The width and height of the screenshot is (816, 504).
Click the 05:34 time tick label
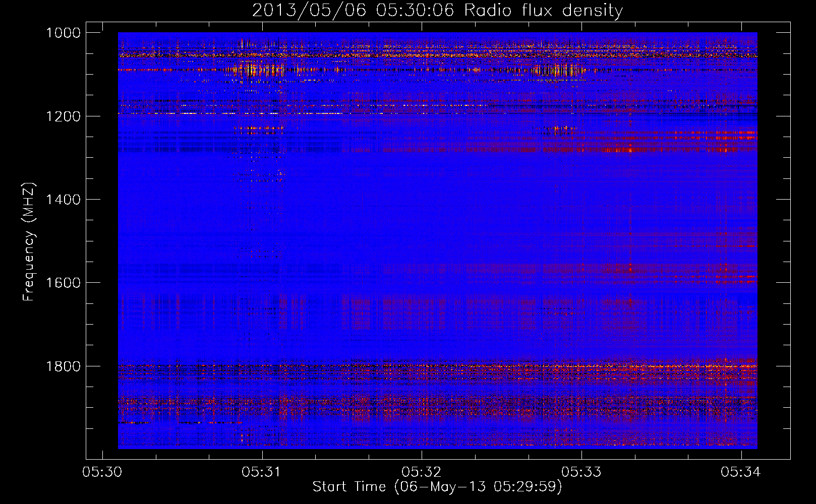(740, 472)
